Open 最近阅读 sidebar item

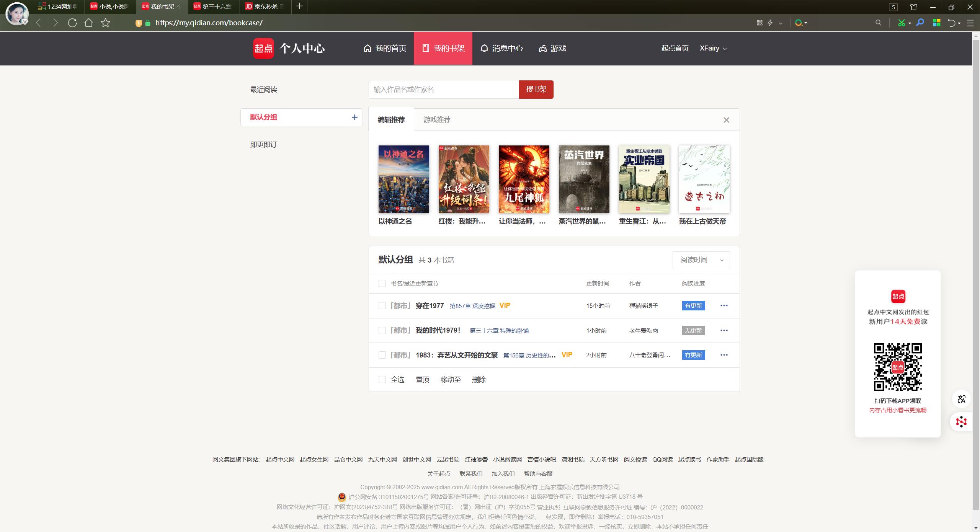(263, 90)
